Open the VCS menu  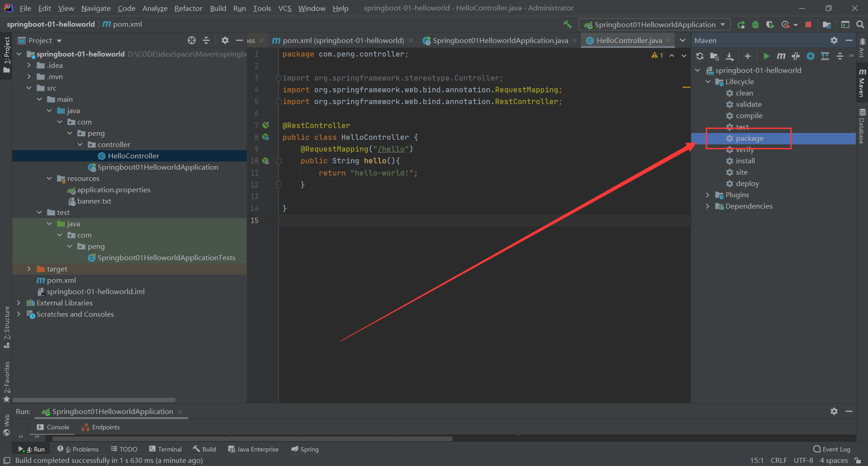point(285,8)
